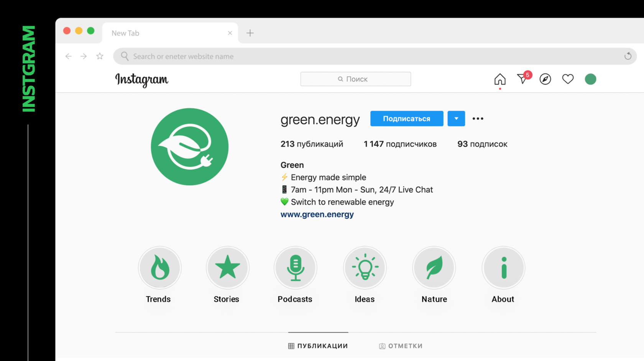
Task: Switch to ОТМЕТКИ tab
Action: pos(401,346)
